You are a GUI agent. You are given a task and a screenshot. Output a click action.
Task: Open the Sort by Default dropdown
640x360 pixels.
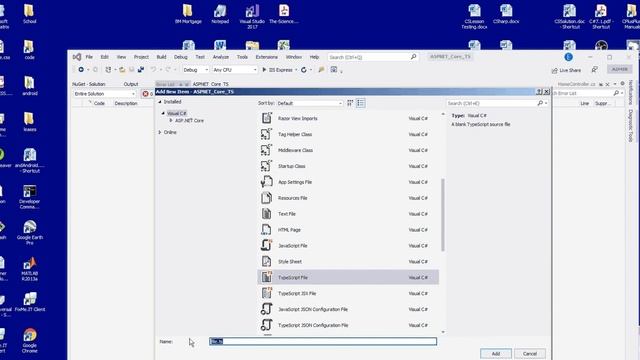[309, 103]
